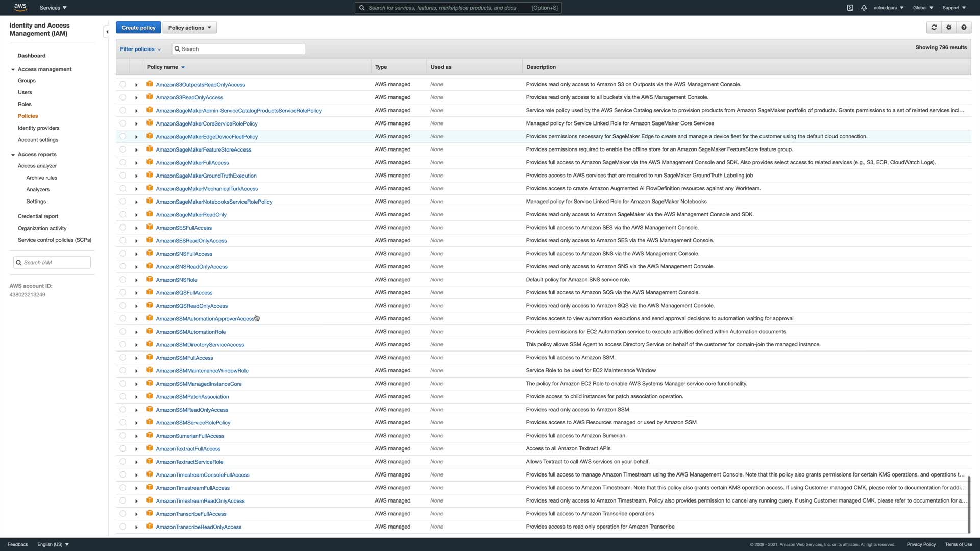Click the policy list vertical scrollbar
This screenshot has width=980, height=551.
point(968,504)
